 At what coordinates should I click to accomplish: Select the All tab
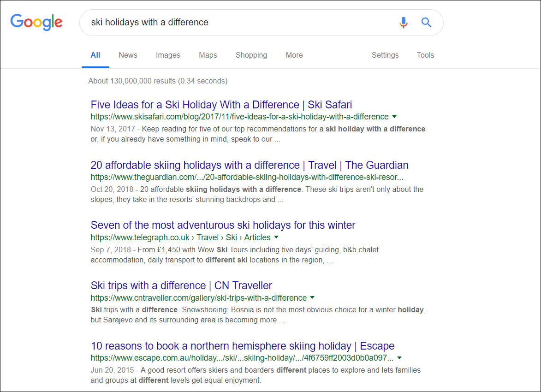point(95,55)
